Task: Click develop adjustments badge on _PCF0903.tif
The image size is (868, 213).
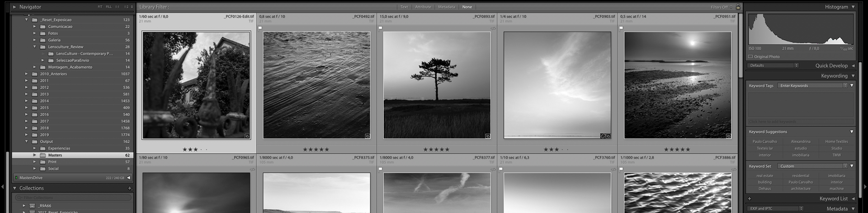Action: pos(603,136)
